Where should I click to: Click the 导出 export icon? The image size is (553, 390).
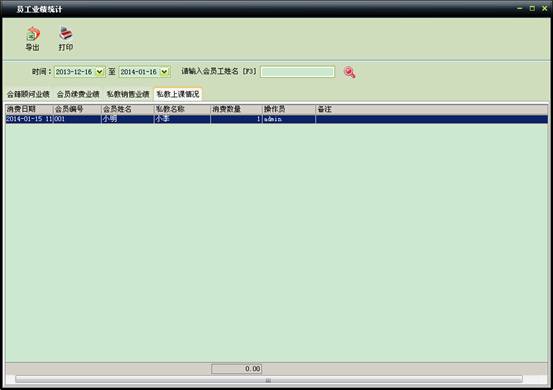tap(32, 34)
